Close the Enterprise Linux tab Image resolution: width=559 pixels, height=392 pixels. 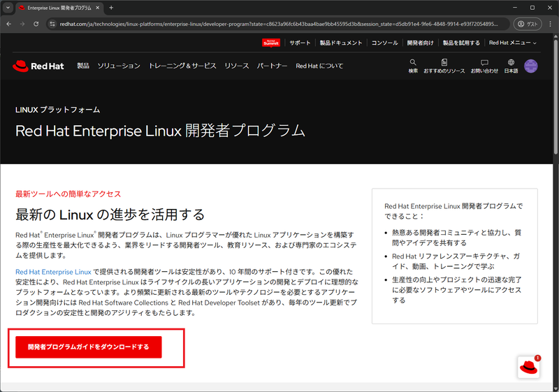(x=97, y=8)
